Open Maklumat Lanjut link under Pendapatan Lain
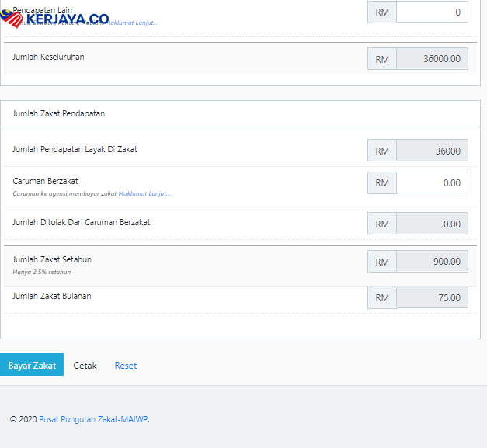 131,23
